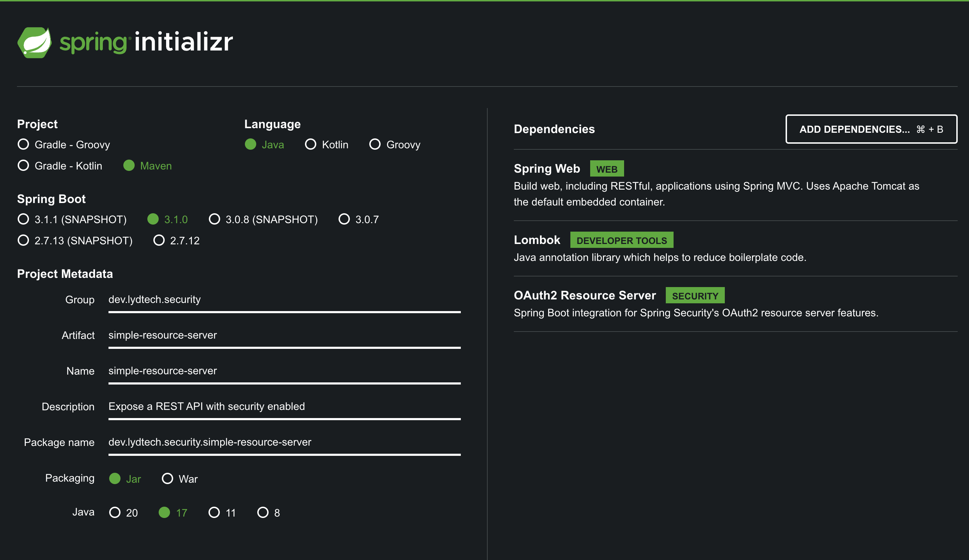Viewport: 969px width, 560px height.
Task: Choose Maven as the project type
Action: [147, 166]
